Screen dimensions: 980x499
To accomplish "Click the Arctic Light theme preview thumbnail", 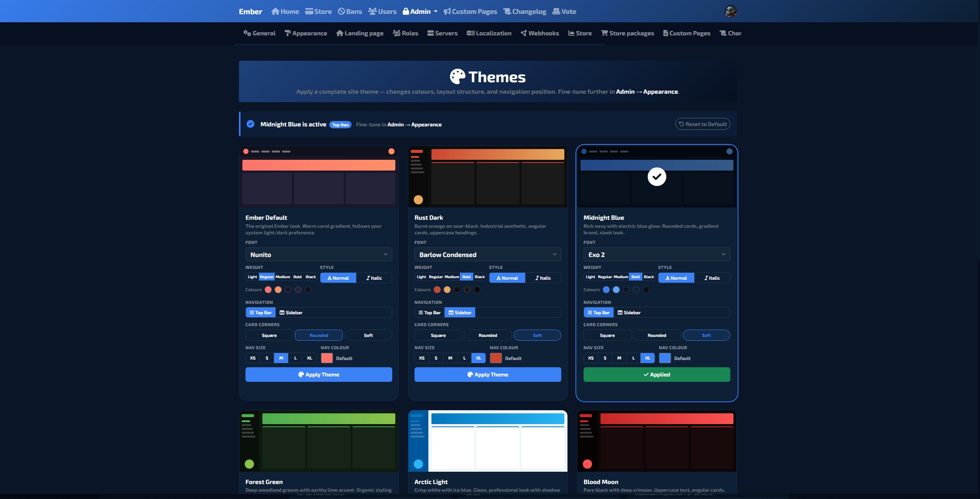I will click(x=488, y=441).
